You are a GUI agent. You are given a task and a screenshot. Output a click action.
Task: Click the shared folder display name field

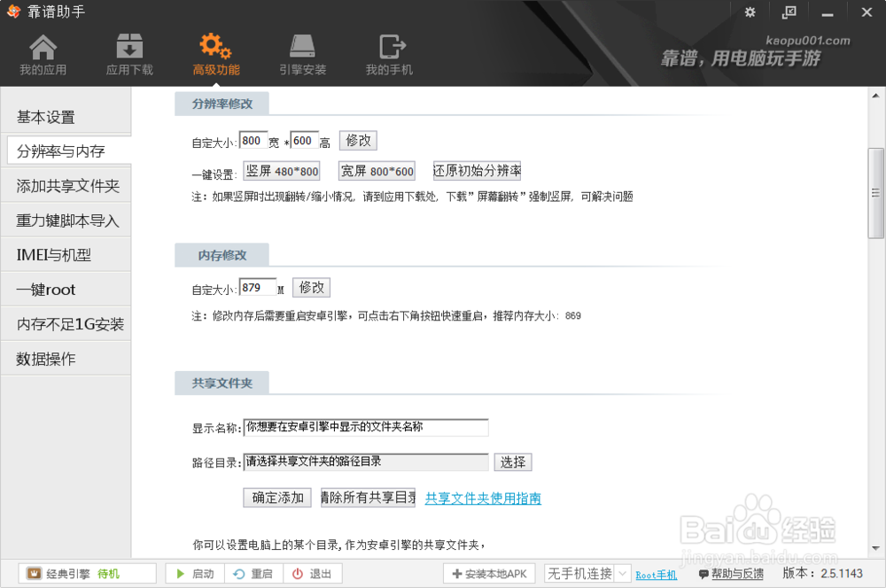click(x=368, y=427)
